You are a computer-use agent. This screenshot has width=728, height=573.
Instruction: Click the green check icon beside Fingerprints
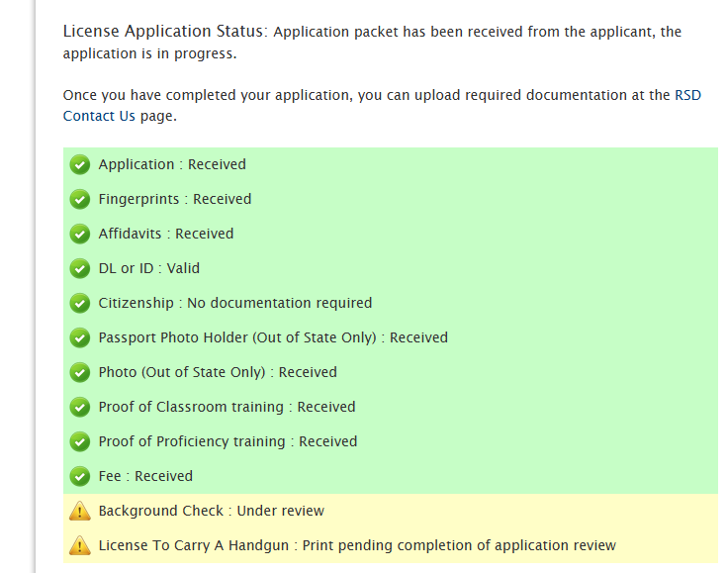point(80,200)
